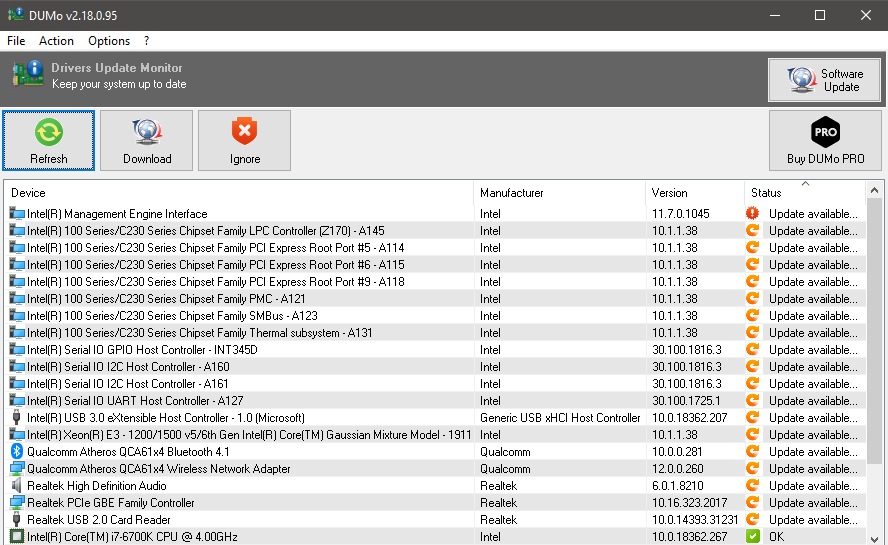Click CPU chip icon of i7-6700K row

tap(17, 537)
